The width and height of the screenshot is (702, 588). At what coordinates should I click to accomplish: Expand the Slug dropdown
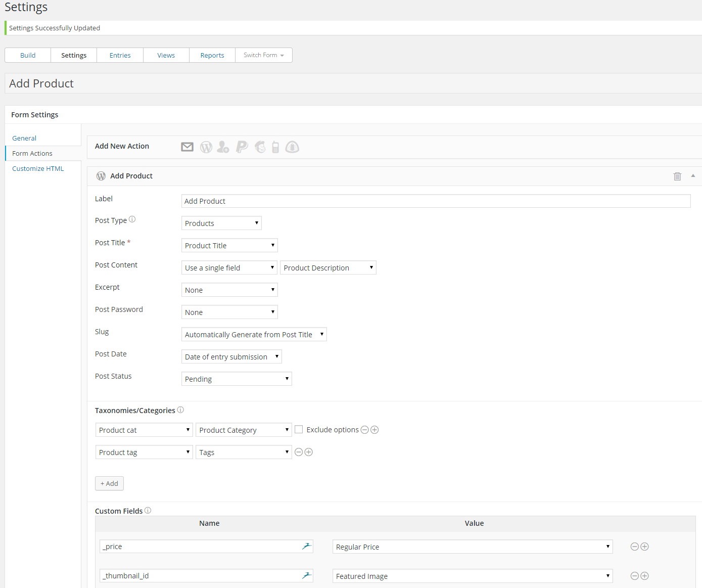pos(254,335)
